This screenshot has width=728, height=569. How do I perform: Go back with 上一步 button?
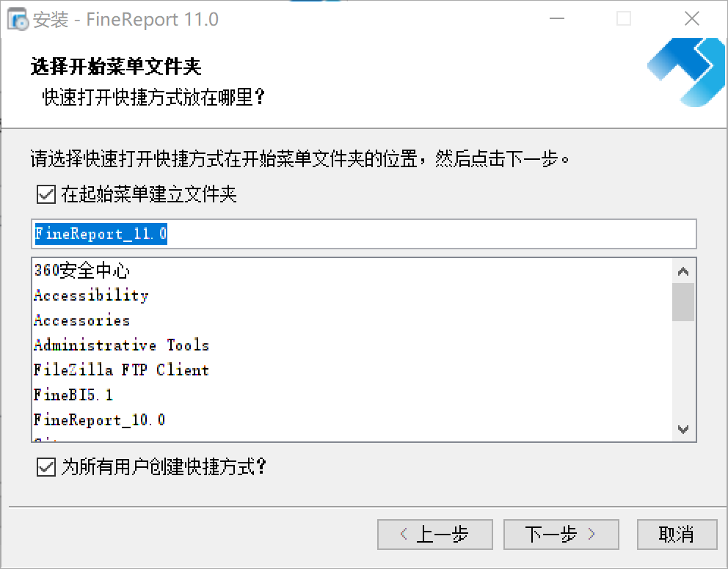434,535
